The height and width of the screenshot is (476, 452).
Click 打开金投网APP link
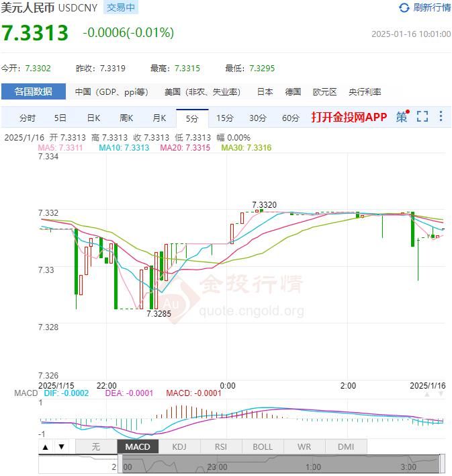click(349, 117)
